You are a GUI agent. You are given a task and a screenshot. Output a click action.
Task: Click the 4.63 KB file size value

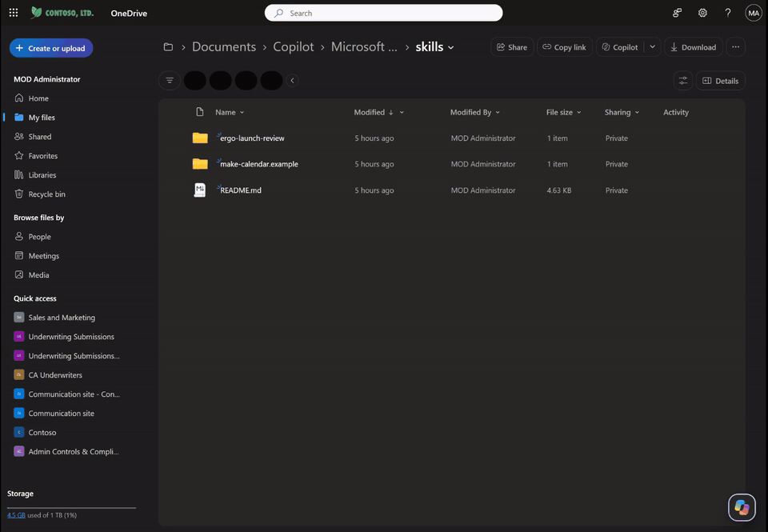[559, 190]
